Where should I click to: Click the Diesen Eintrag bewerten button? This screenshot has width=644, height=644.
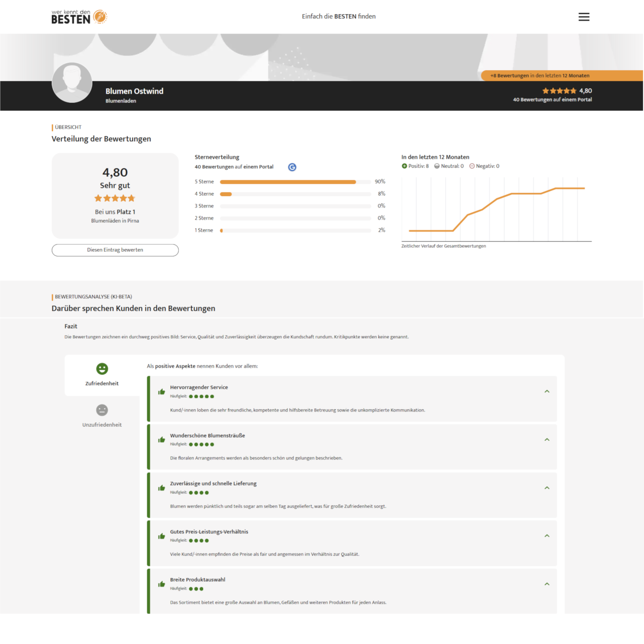tap(115, 250)
